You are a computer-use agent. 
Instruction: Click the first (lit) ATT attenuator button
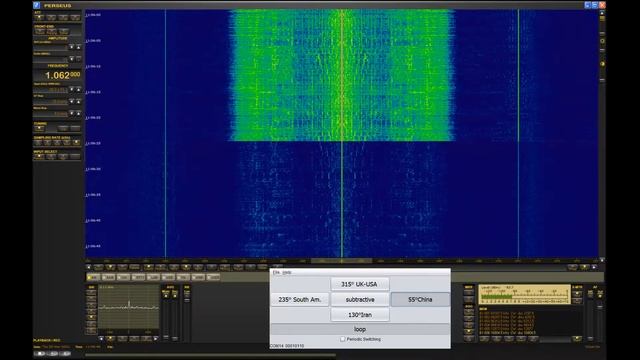[x=39, y=18]
